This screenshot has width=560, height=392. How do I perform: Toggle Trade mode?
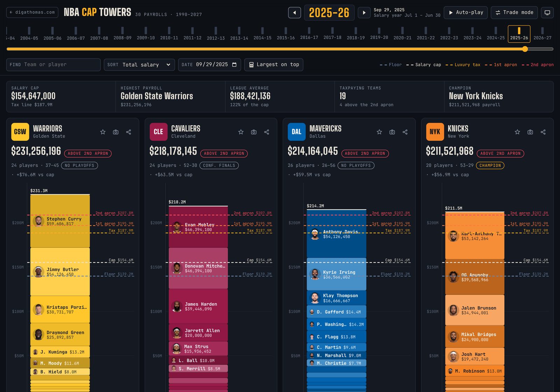click(514, 13)
